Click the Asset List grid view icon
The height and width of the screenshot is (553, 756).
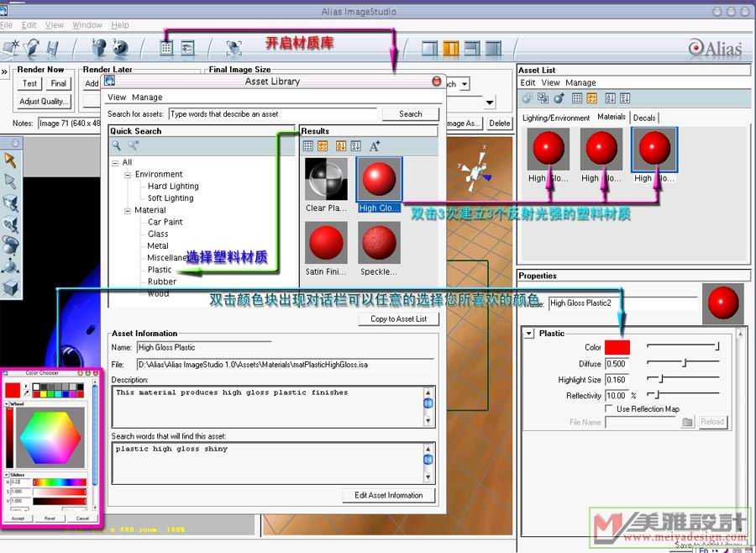point(577,98)
